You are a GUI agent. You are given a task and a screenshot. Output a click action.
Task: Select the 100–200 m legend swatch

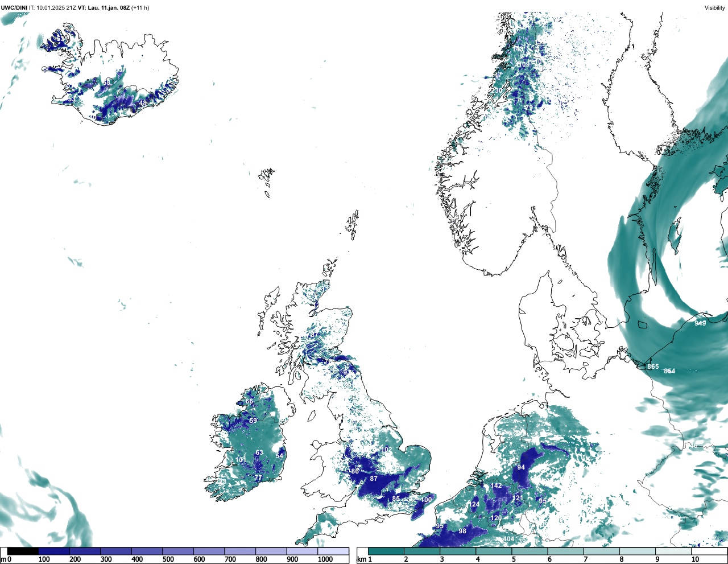tap(54, 551)
